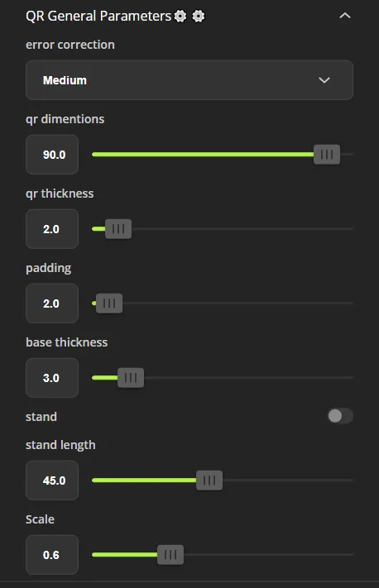This screenshot has height=588, width=379.
Task: Click the dropdown arrow next to Medium
Action: tap(324, 80)
